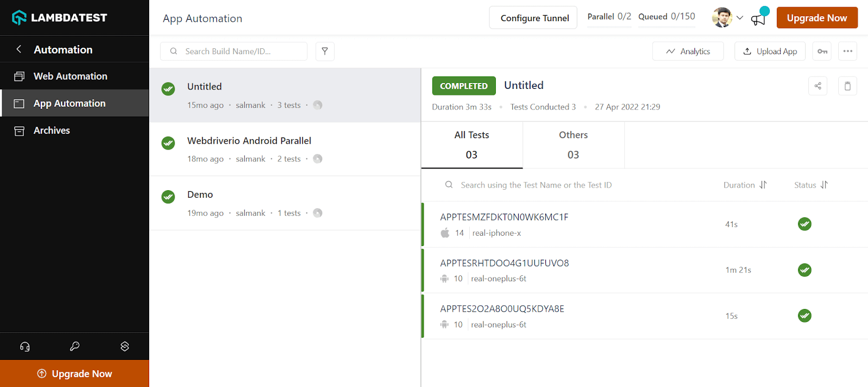
Task: Click the real-iphone-x device label
Action: tap(496, 233)
